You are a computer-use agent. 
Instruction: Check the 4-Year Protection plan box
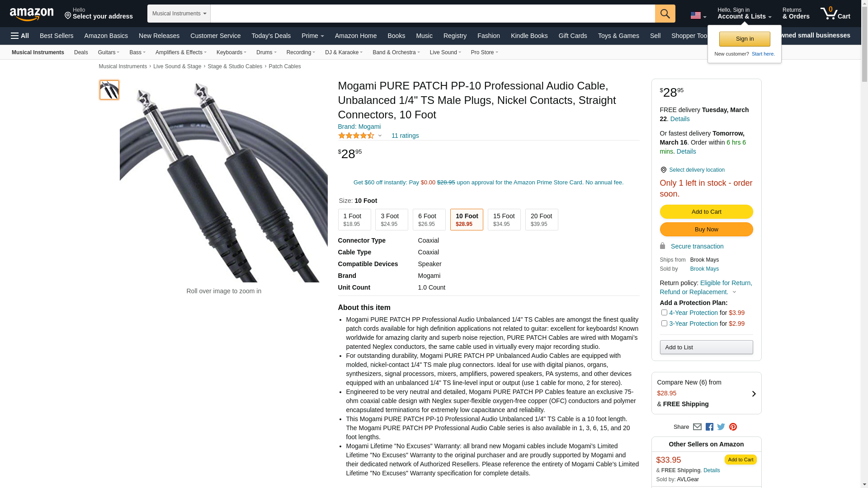click(664, 312)
